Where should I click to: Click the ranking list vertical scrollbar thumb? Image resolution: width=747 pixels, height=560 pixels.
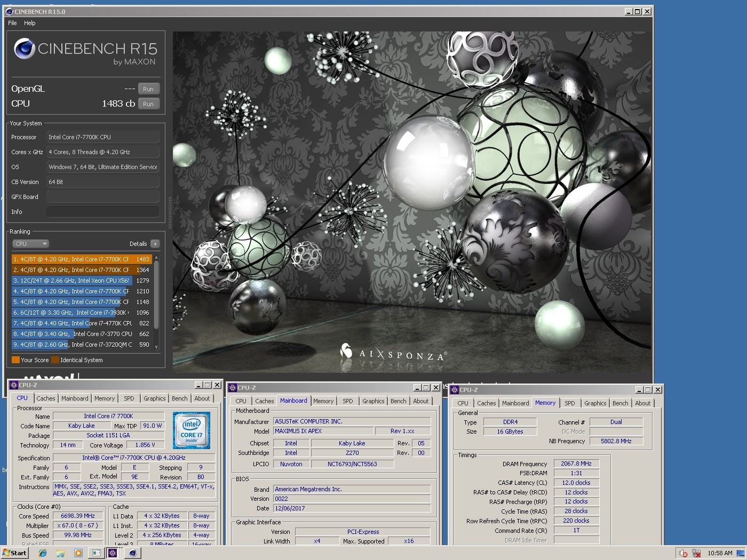[x=156, y=294]
